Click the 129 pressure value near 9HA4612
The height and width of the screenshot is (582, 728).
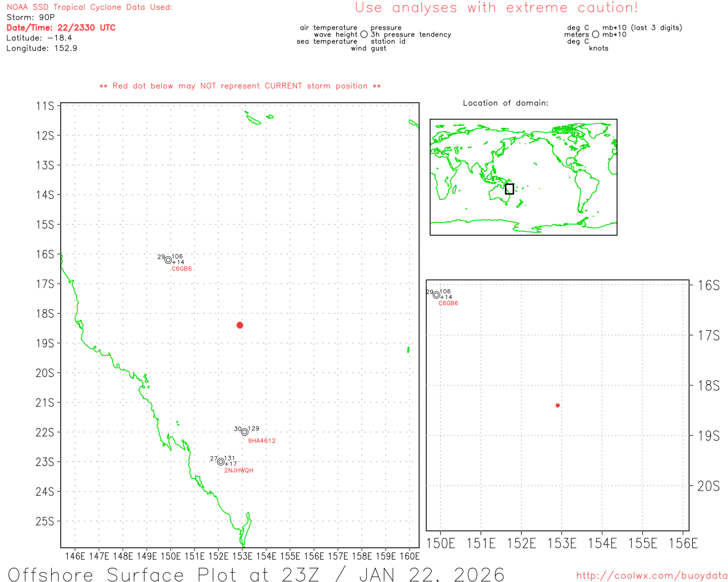[x=254, y=429]
